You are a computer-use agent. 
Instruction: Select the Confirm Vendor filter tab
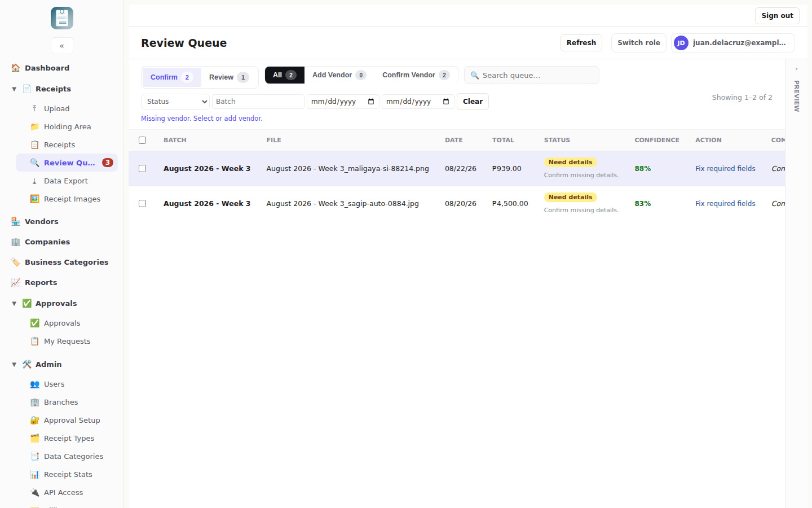416,75
